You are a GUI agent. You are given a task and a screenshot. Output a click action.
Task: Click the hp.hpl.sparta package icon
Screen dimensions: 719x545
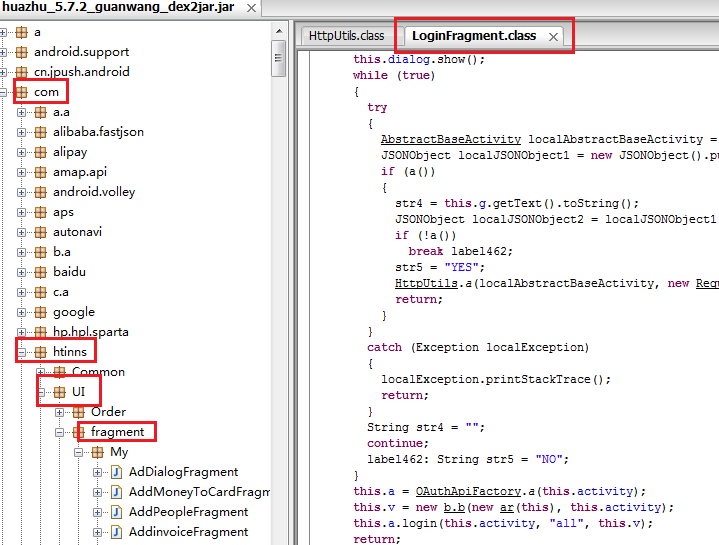pyautogui.click(x=40, y=332)
